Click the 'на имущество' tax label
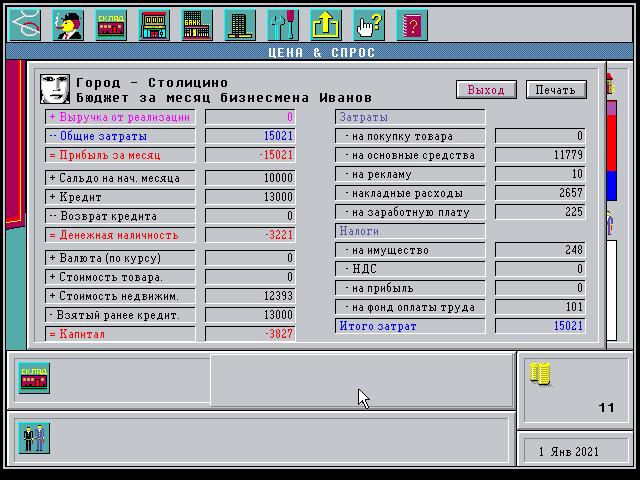The width and height of the screenshot is (640, 480). pyautogui.click(x=410, y=250)
